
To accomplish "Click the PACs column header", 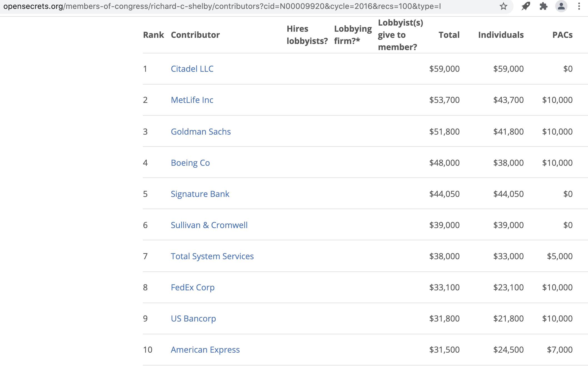I will point(562,35).
